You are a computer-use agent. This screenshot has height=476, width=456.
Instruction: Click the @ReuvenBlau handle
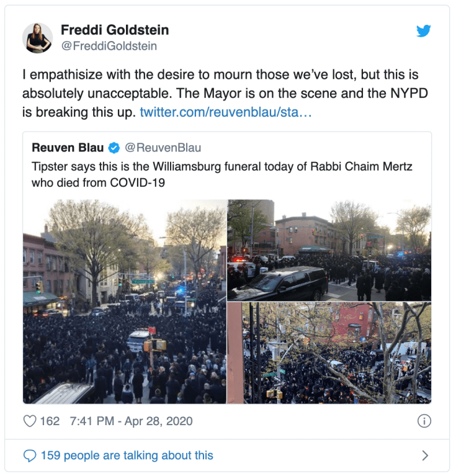tap(163, 148)
